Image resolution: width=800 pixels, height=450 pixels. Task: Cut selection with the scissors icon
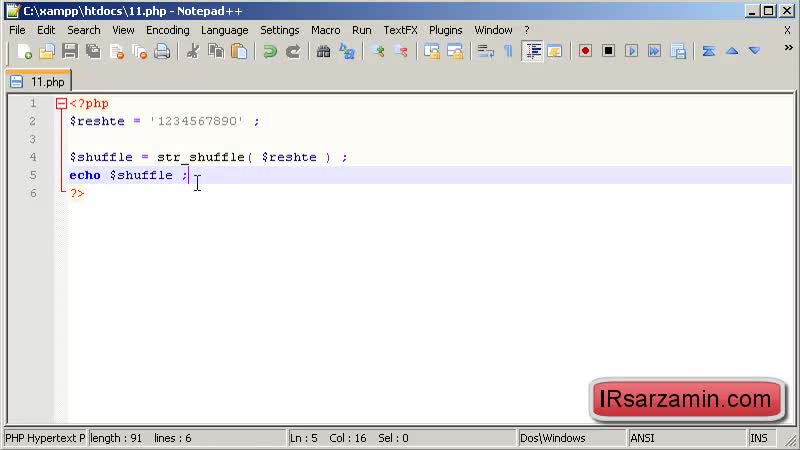[193, 52]
